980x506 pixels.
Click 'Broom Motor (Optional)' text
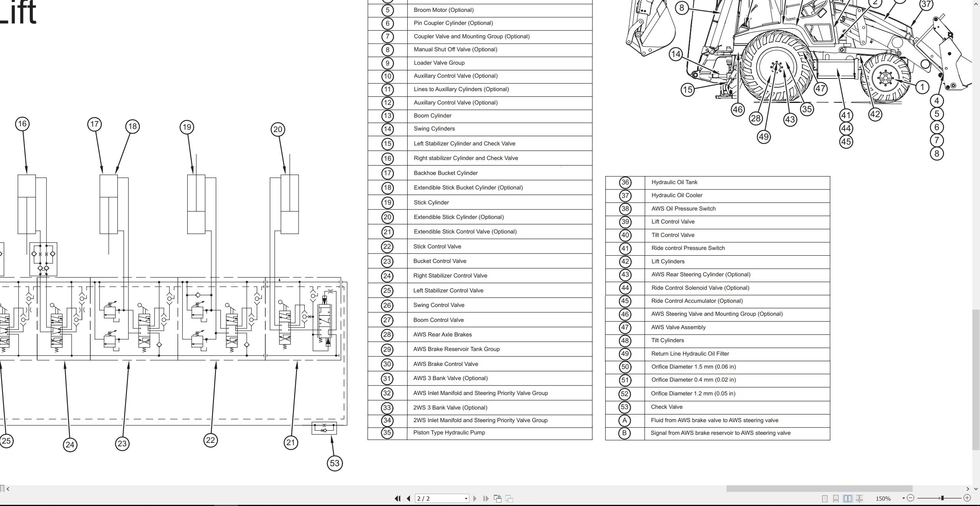[x=443, y=10]
